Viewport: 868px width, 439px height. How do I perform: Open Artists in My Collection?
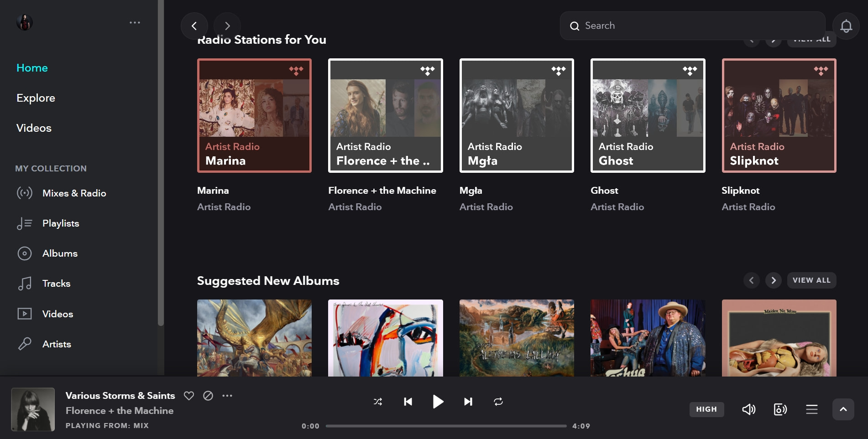coord(57,344)
